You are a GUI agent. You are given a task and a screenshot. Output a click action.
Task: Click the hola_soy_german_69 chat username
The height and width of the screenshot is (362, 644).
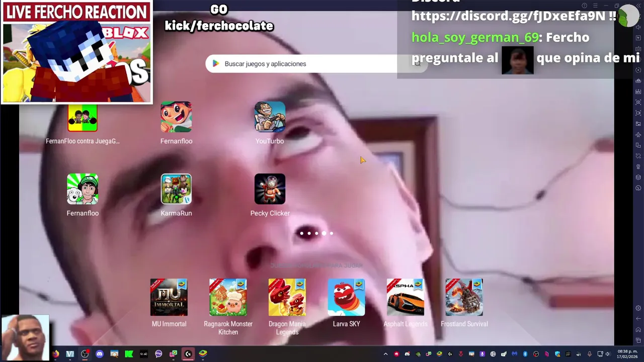tap(475, 37)
